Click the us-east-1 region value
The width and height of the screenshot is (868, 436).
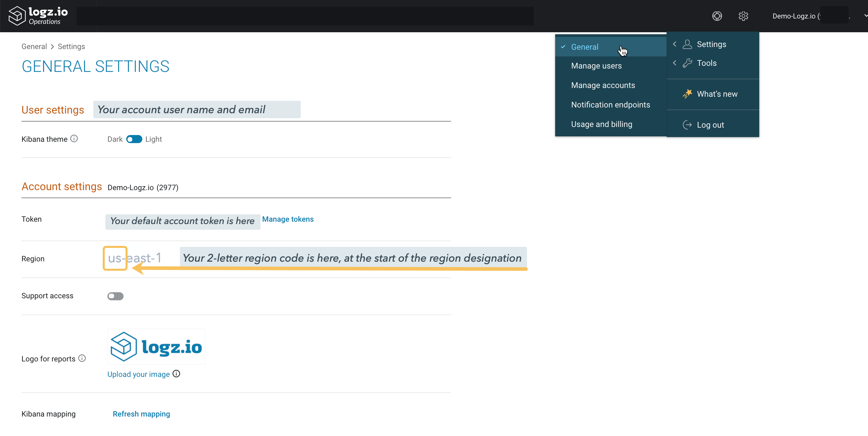coord(135,258)
